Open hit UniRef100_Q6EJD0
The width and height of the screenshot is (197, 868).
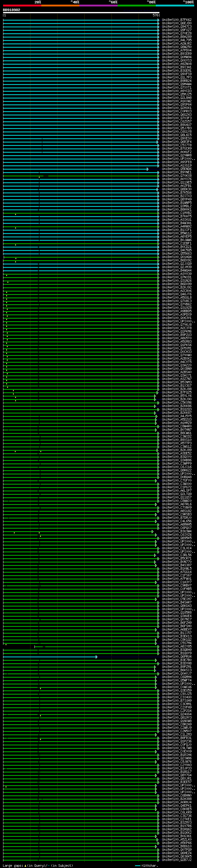point(176,23)
